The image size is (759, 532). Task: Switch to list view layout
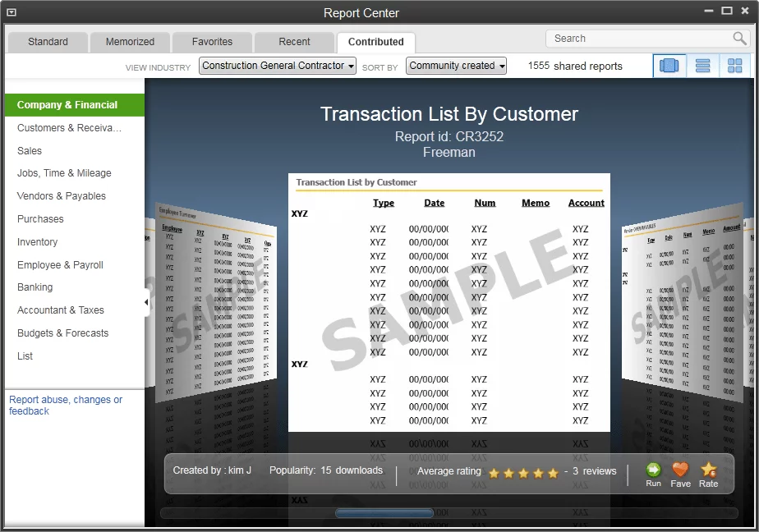point(702,66)
